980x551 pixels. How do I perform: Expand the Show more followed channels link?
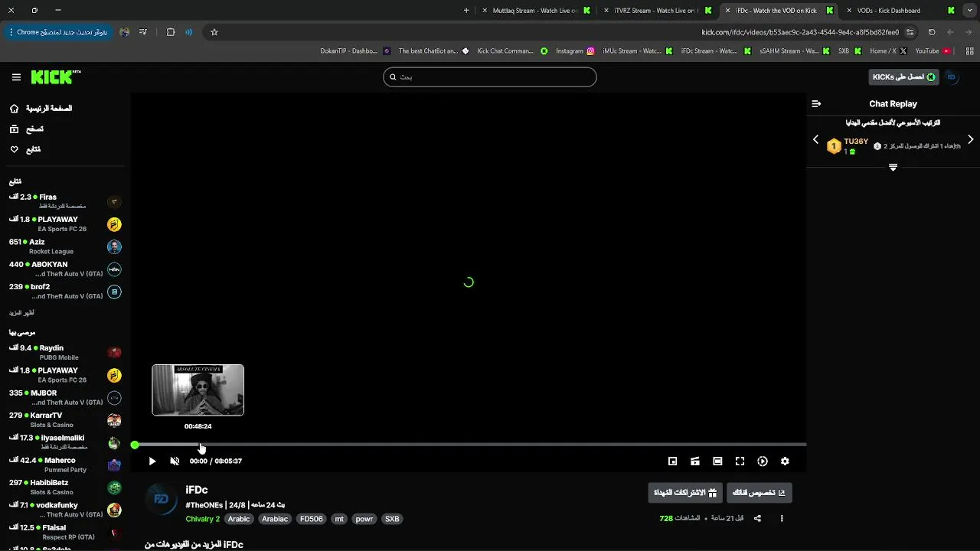(x=21, y=313)
